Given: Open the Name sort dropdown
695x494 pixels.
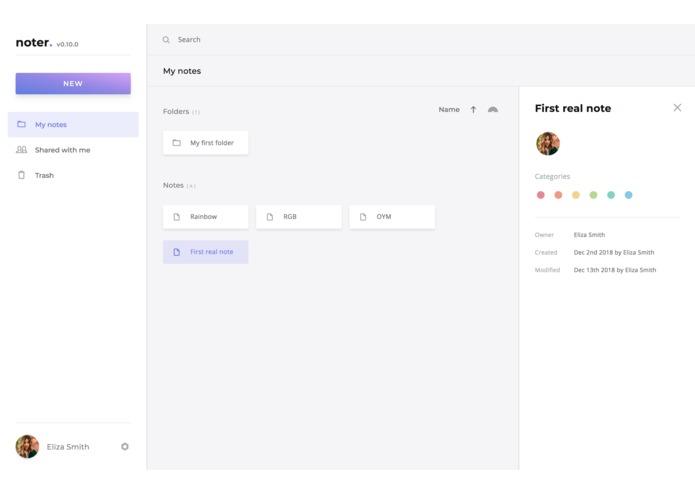Looking at the screenshot, I should tap(449, 109).
